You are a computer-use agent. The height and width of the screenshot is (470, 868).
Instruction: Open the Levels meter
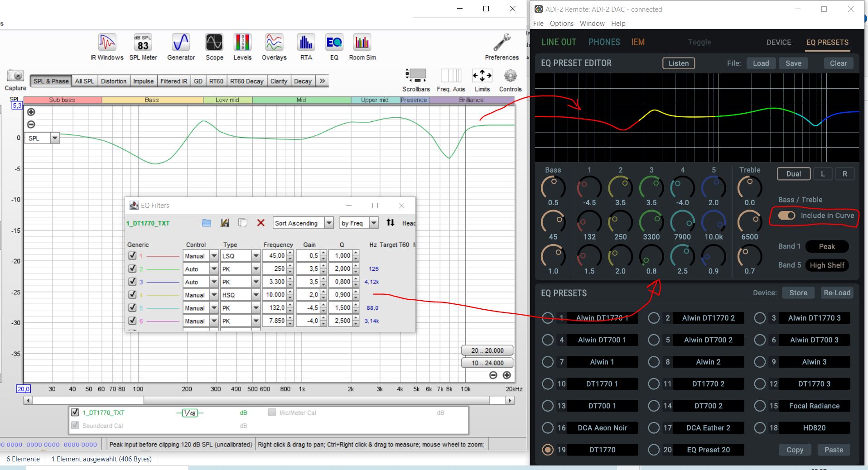(242, 47)
